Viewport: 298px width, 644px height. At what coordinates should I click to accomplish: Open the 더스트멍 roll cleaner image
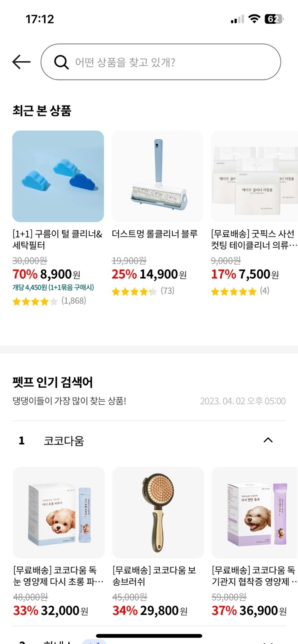[158, 176]
